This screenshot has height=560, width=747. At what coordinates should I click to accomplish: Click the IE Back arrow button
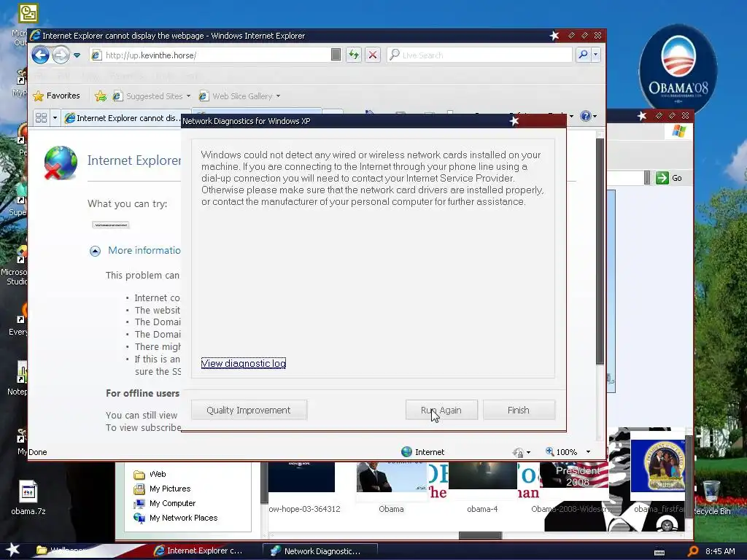point(41,55)
